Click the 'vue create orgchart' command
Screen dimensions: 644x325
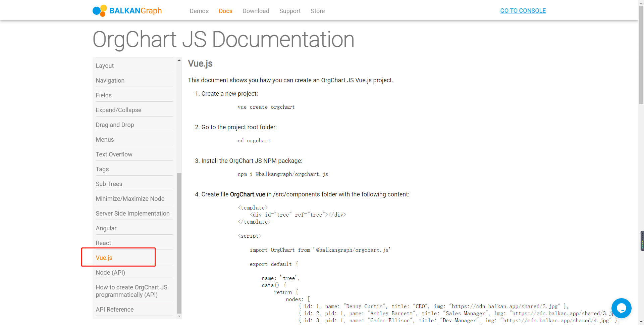click(266, 107)
